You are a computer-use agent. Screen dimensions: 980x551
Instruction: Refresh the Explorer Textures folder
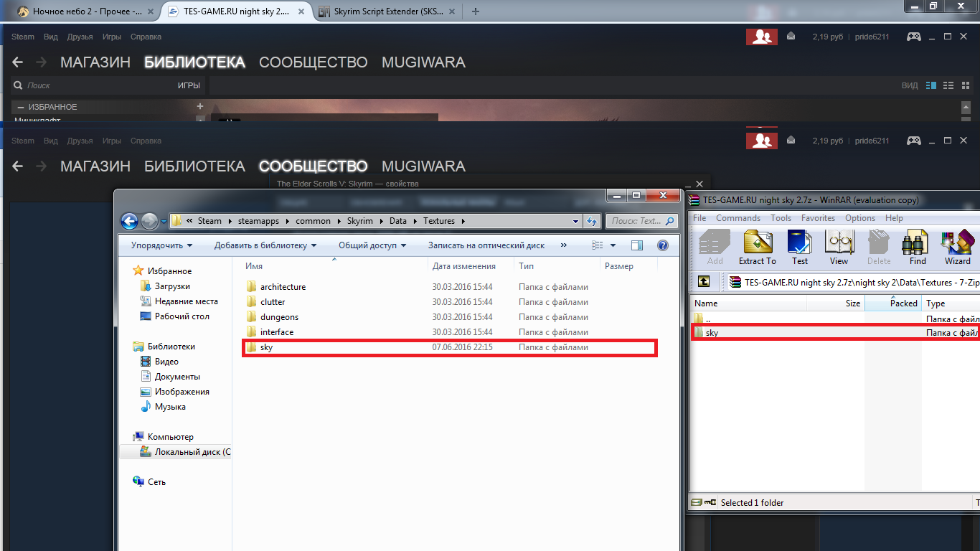coord(592,221)
